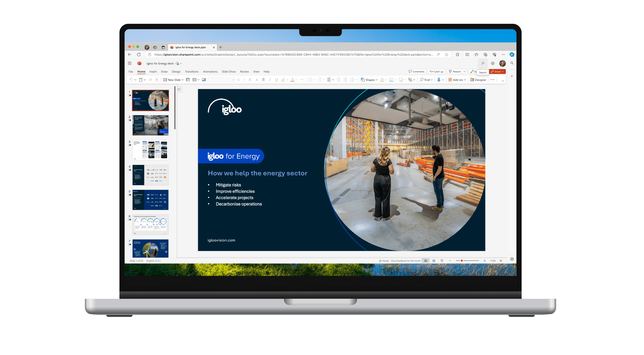Expand the Shapes dropdown

pos(376,80)
